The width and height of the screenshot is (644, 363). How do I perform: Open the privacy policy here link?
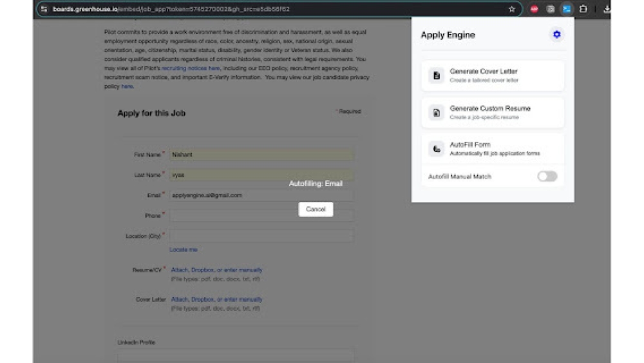(x=127, y=86)
